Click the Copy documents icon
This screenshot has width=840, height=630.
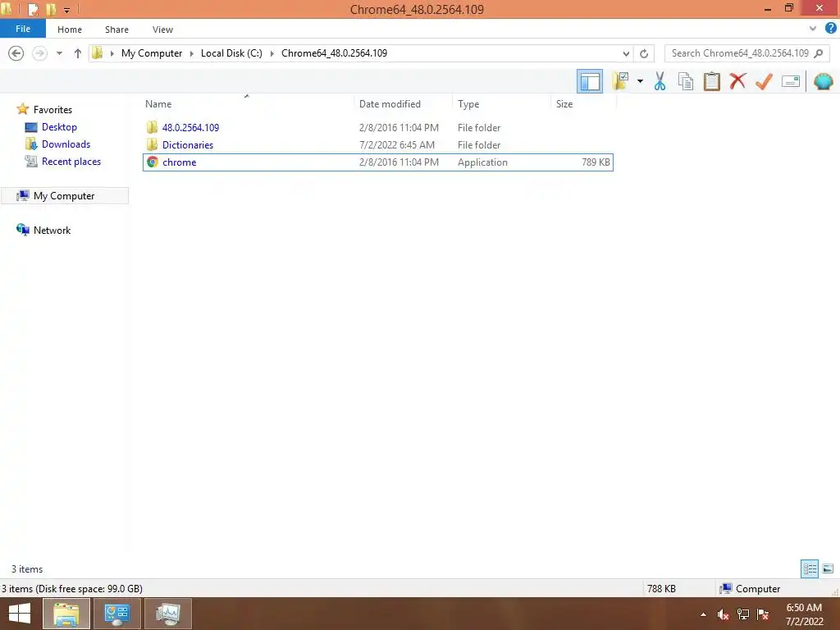[x=685, y=81]
